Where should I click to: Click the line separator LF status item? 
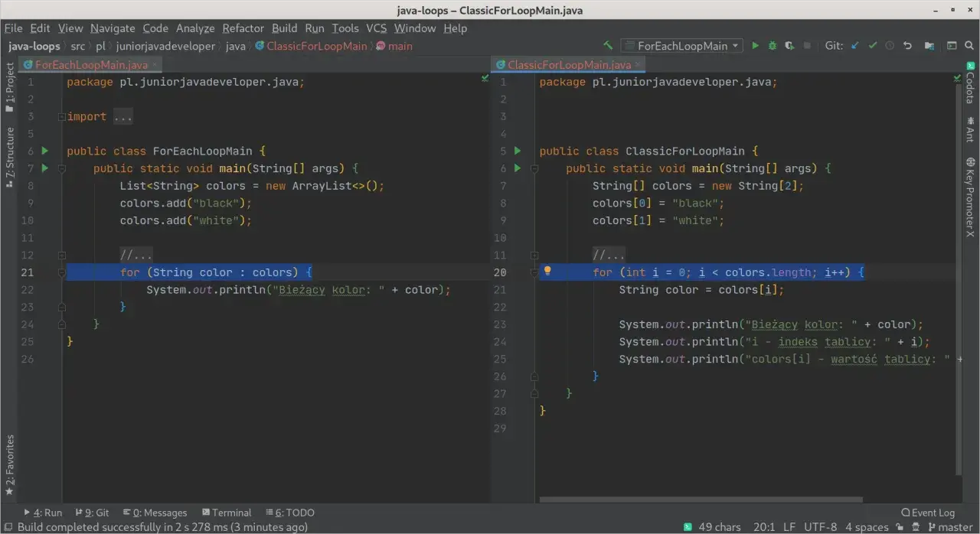click(789, 527)
